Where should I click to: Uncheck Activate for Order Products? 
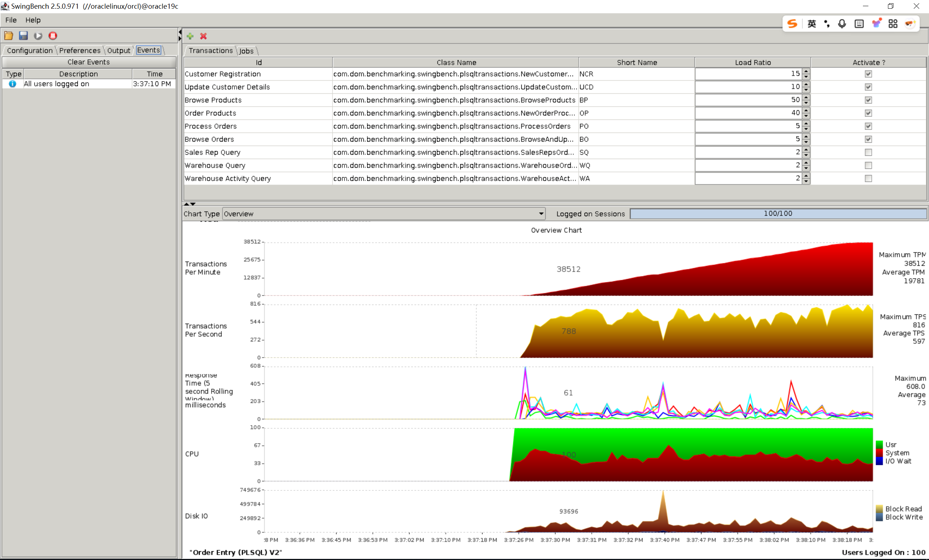coord(868,113)
